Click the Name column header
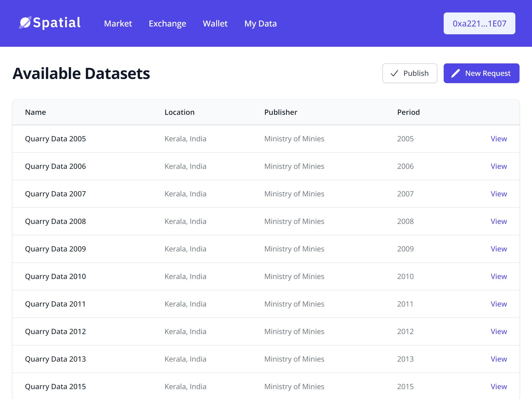Screen dimensions: 532x399 click(x=35, y=112)
